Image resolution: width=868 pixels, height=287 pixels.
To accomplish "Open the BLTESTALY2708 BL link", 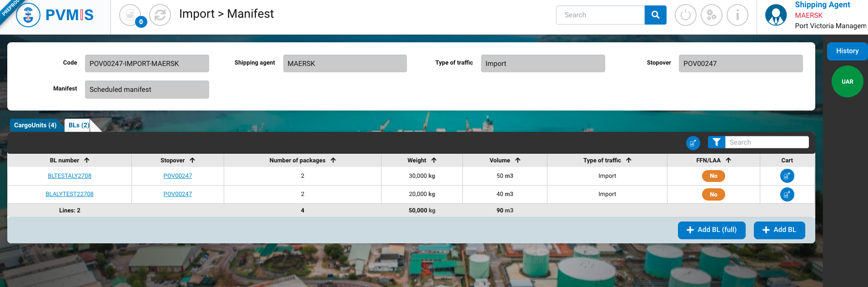I will tap(70, 176).
